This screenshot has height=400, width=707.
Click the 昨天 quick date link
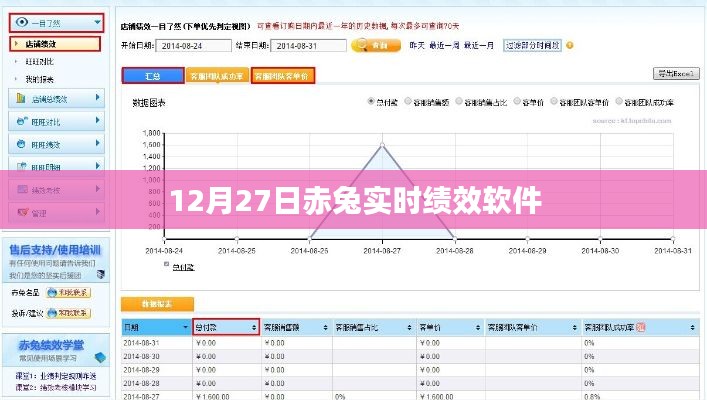[417, 45]
